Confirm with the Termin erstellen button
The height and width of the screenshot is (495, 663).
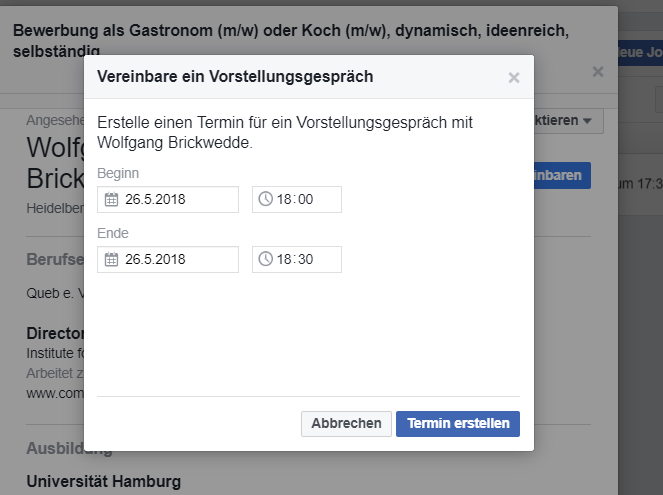458,424
